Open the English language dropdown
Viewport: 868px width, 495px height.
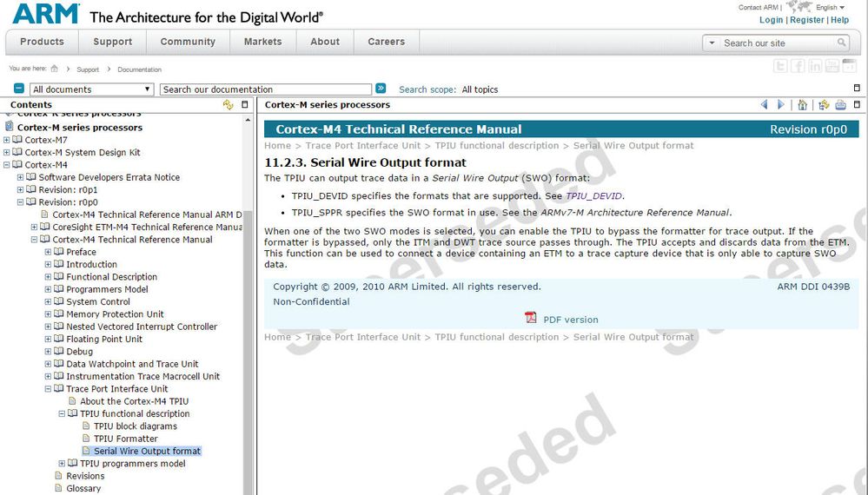click(831, 7)
